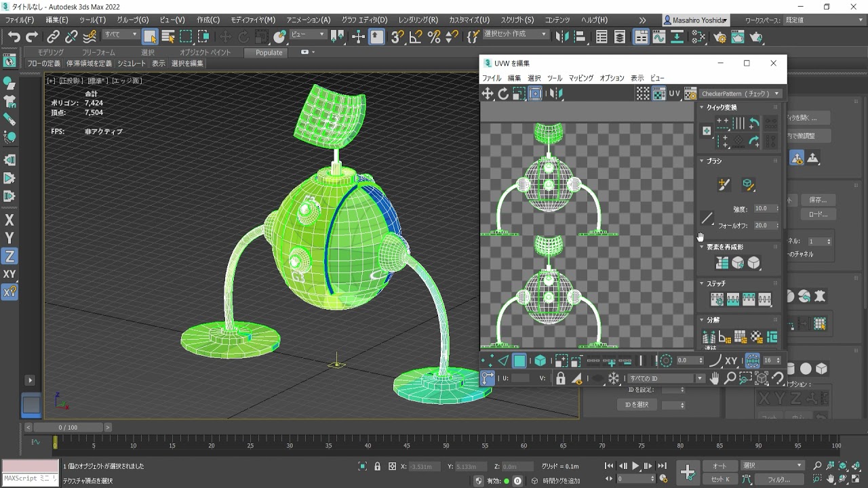Select the UV editor Rotate tool

click(x=503, y=94)
